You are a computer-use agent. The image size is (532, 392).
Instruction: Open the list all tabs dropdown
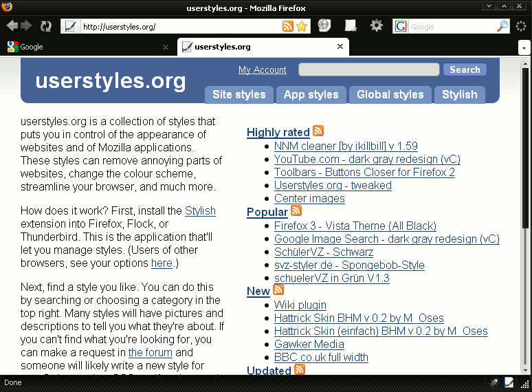pos(524,48)
